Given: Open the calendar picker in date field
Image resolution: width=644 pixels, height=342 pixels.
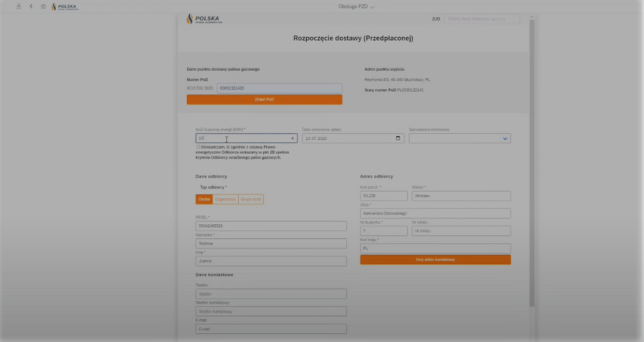Looking at the screenshot, I should click(x=397, y=138).
